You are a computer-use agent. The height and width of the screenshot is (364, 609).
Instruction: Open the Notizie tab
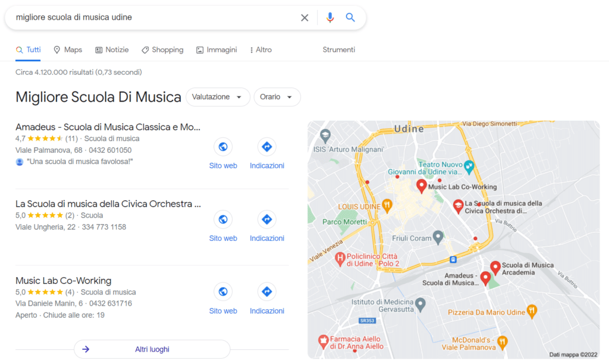coord(112,50)
